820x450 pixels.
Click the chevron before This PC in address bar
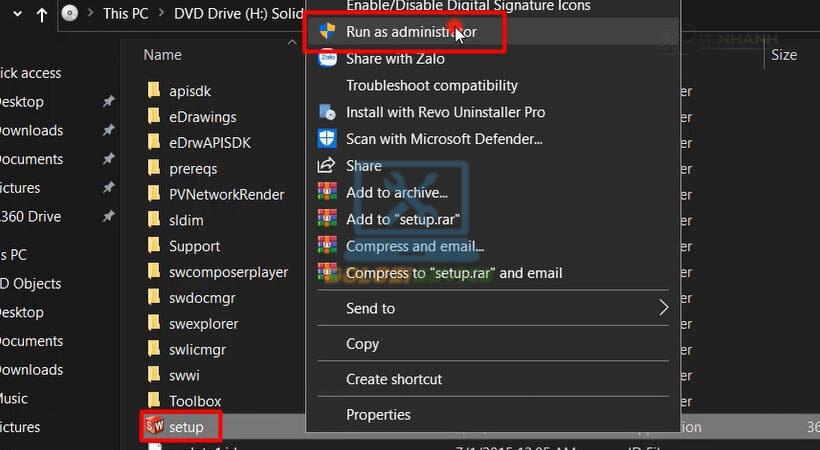pyautogui.click(x=90, y=14)
